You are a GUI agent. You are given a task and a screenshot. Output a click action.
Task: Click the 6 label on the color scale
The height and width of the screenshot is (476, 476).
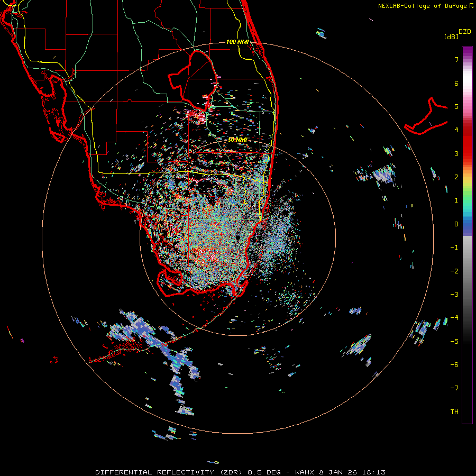point(456,83)
